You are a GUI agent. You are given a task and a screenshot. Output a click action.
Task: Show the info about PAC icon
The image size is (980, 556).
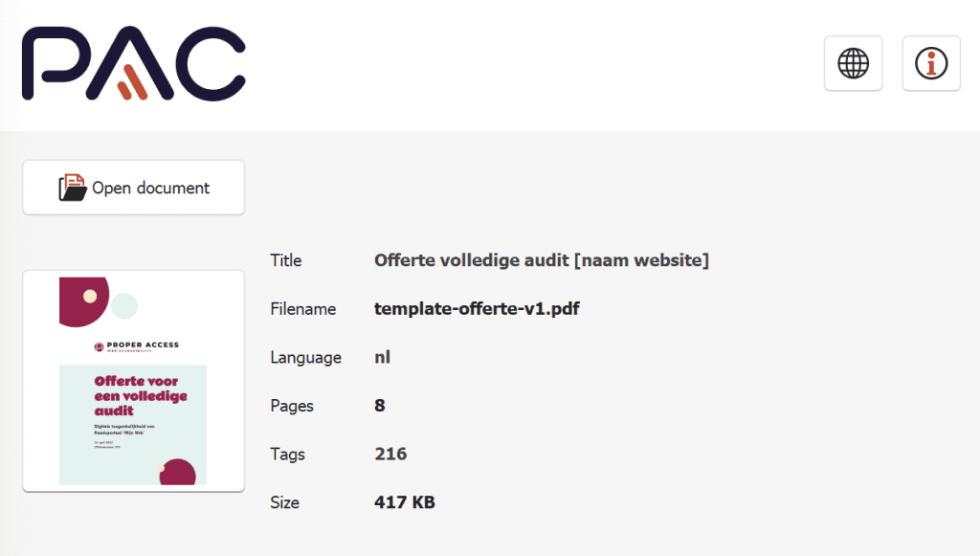pyautogui.click(x=931, y=63)
